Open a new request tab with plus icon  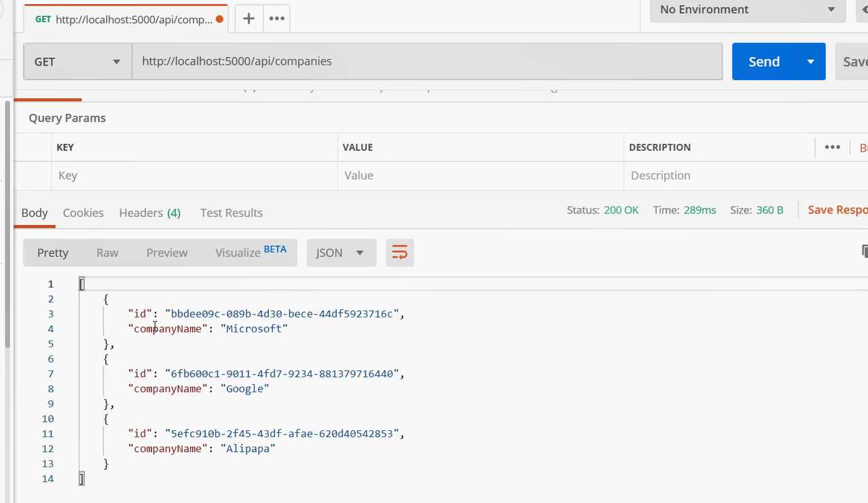pyautogui.click(x=249, y=18)
